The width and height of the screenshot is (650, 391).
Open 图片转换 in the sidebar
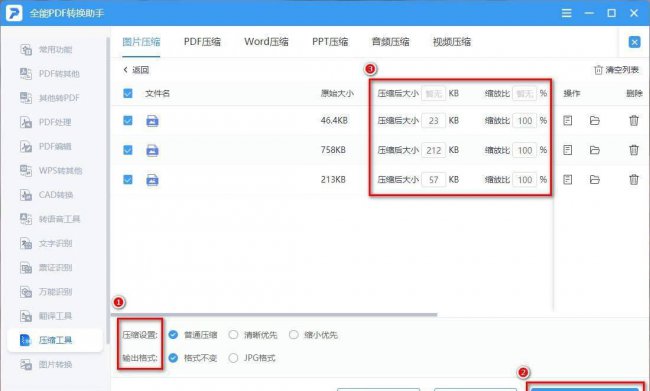(x=46, y=364)
